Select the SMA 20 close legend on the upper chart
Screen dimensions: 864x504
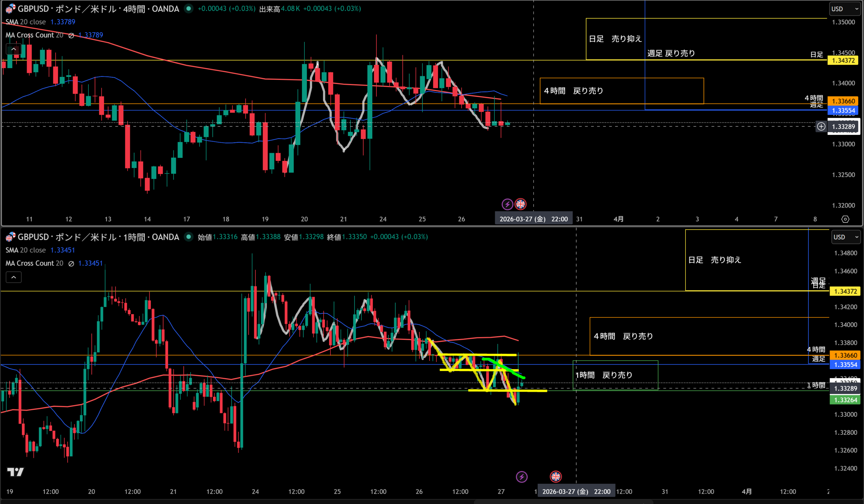coord(26,22)
